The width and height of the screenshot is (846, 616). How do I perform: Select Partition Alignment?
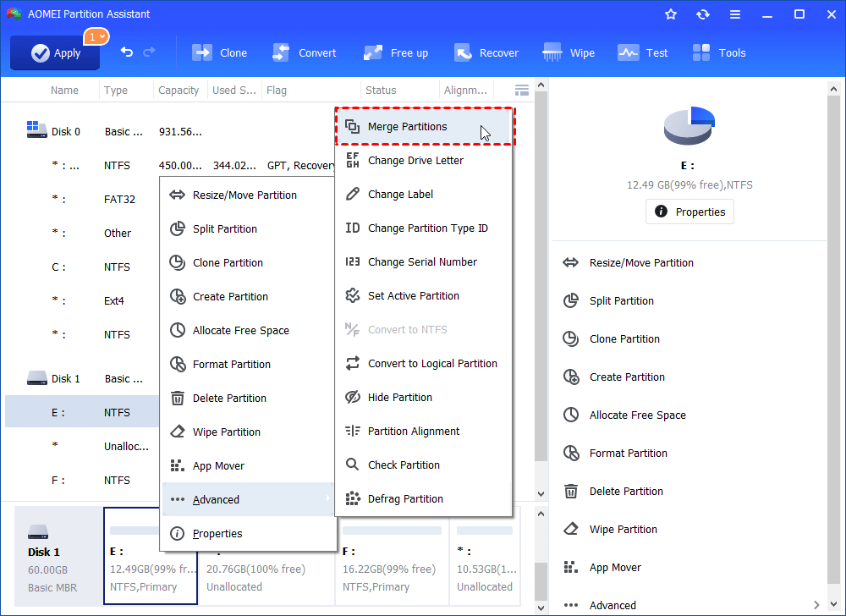424,431
